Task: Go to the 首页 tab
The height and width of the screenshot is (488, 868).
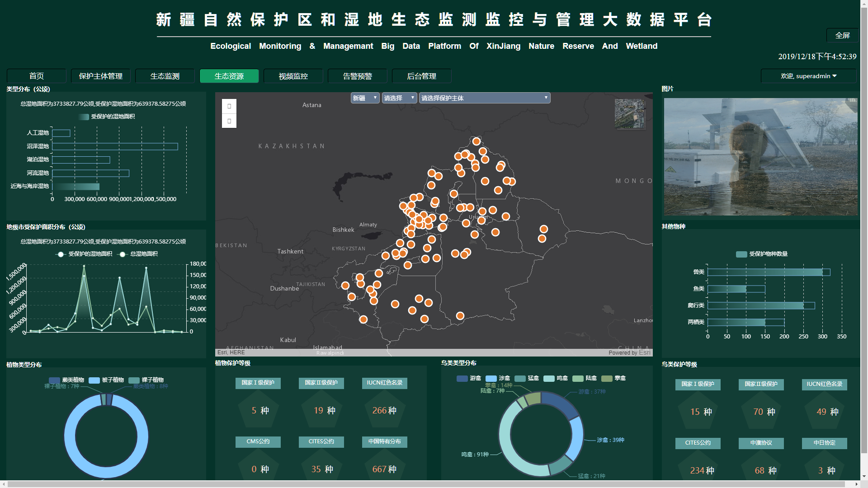Action: tap(37, 76)
